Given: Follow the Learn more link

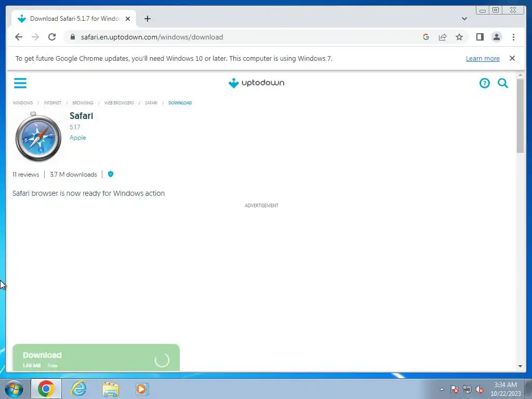Looking at the screenshot, I should (483, 58).
